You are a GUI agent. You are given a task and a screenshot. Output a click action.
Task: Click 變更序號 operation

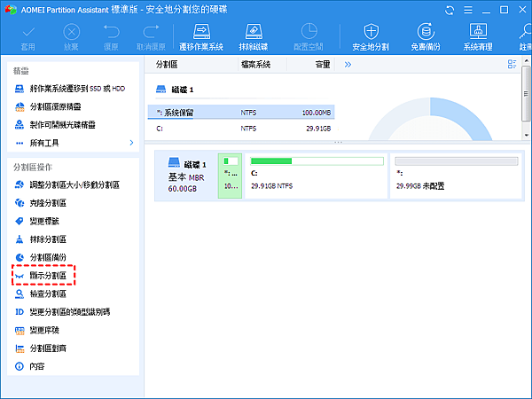[x=37, y=330]
